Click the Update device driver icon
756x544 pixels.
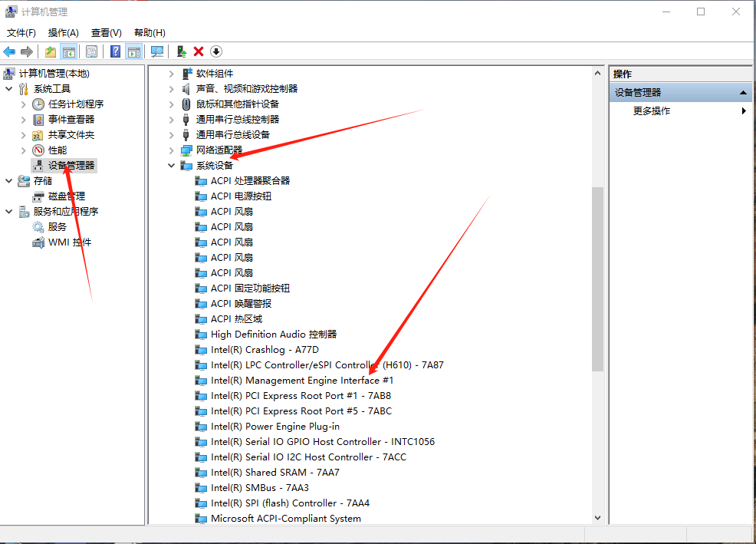click(x=181, y=51)
